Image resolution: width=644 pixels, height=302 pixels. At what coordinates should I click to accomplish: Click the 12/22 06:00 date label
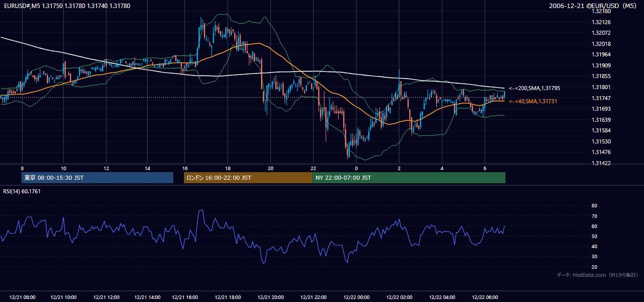coord(485,297)
